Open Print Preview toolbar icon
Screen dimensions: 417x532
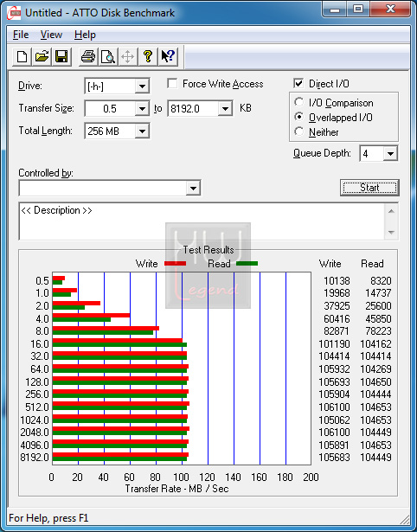(x=108, y=56)
